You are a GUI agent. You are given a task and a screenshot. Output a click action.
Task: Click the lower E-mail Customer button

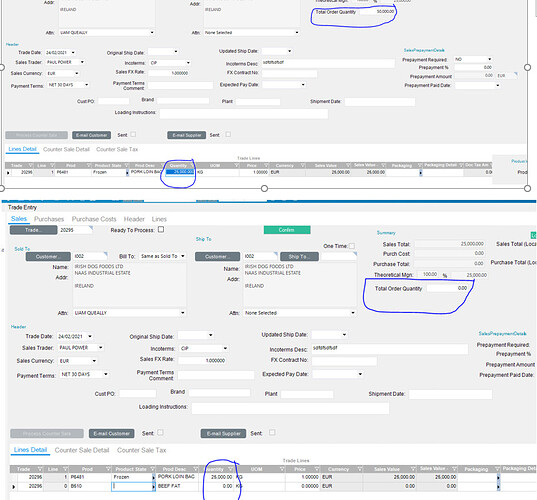pyautogui.click(x=112, y=434)
